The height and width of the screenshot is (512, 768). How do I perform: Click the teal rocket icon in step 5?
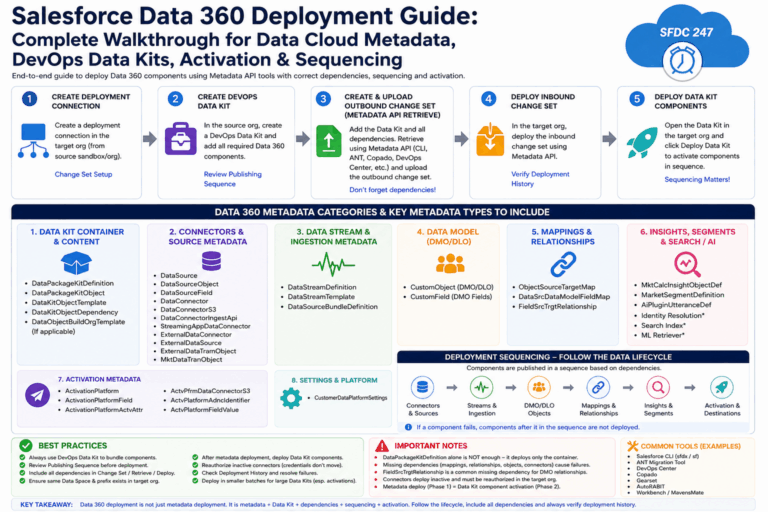click(x=642, y=142)
